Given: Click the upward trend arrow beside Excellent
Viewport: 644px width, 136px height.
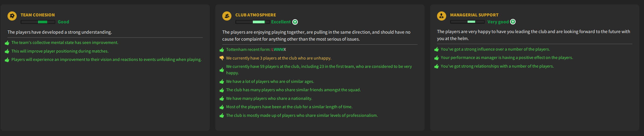Looking at the screenshot, I should point(295,22).
